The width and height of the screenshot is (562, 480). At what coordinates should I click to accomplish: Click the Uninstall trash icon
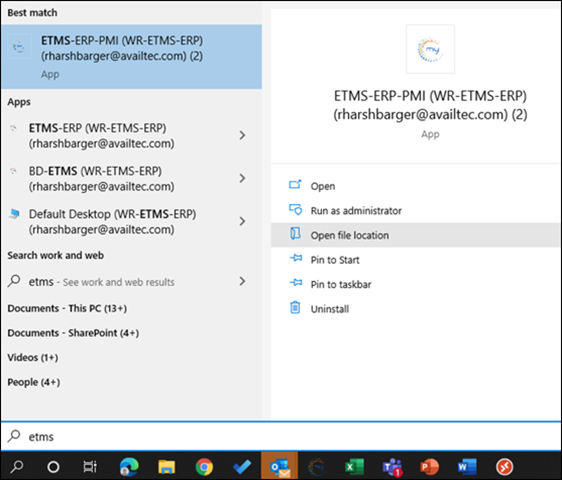(x=295, y=307)
